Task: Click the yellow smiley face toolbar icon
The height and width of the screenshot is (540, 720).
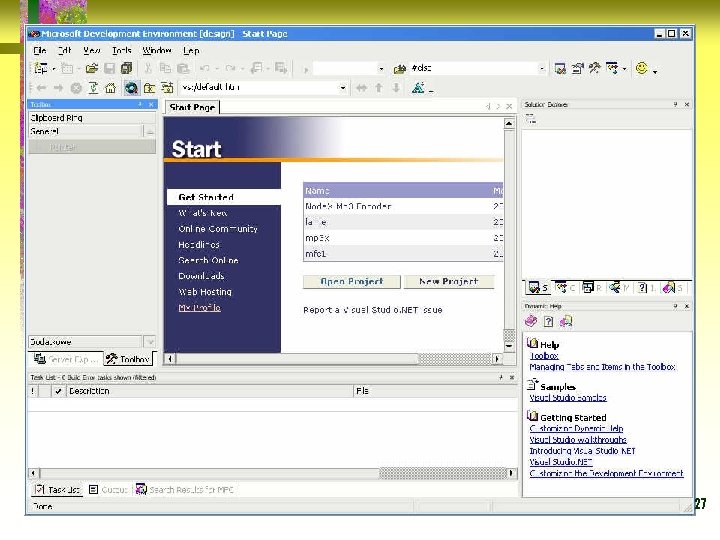Action: pos(641,68)
